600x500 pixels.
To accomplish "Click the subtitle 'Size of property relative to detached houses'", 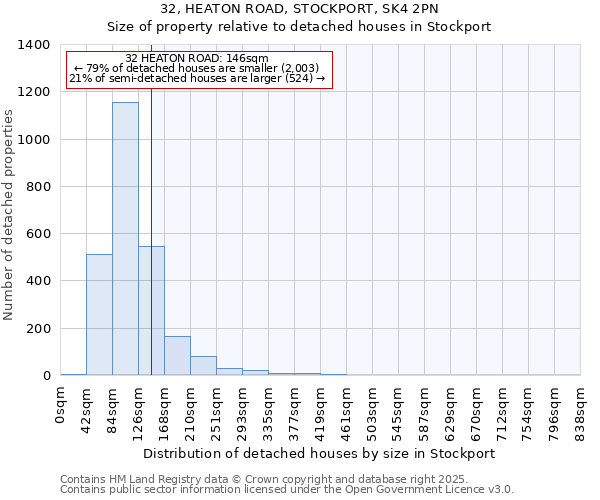I will tap(299, 27).
